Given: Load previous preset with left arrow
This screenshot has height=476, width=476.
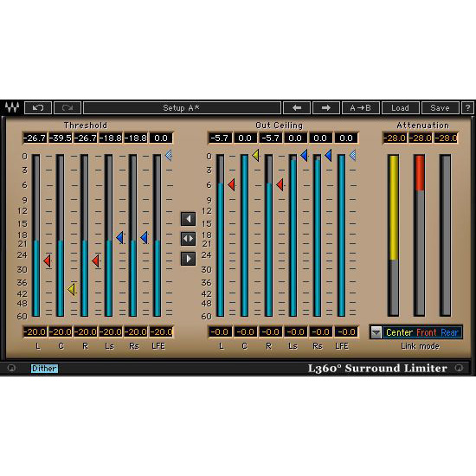Looking at the screenshot, I should point(297,108).
